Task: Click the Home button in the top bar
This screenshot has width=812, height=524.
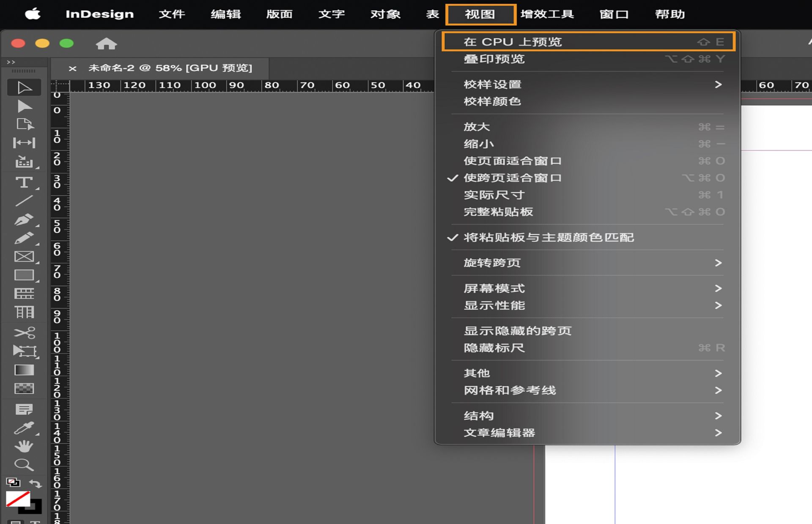Action: pos(106,44)
